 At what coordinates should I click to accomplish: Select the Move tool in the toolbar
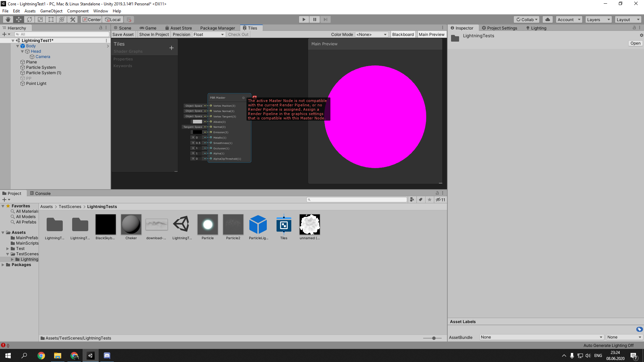[x=19, y=19]
